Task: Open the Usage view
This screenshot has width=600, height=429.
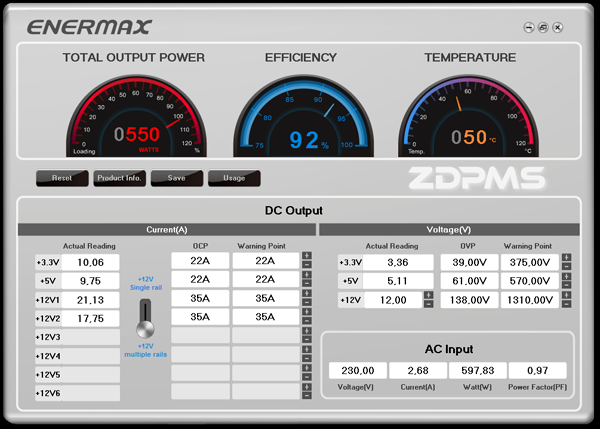Action: (x=234, y=178)
